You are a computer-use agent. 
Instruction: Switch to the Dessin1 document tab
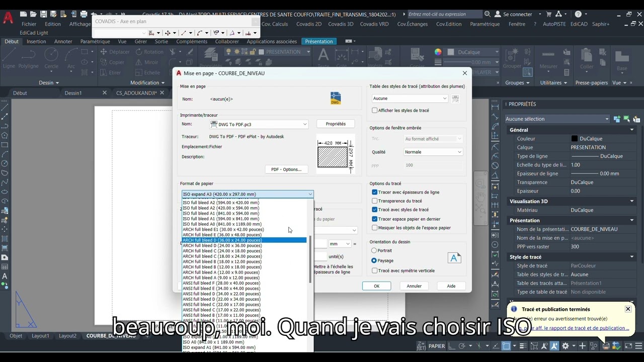click(73, 93)
